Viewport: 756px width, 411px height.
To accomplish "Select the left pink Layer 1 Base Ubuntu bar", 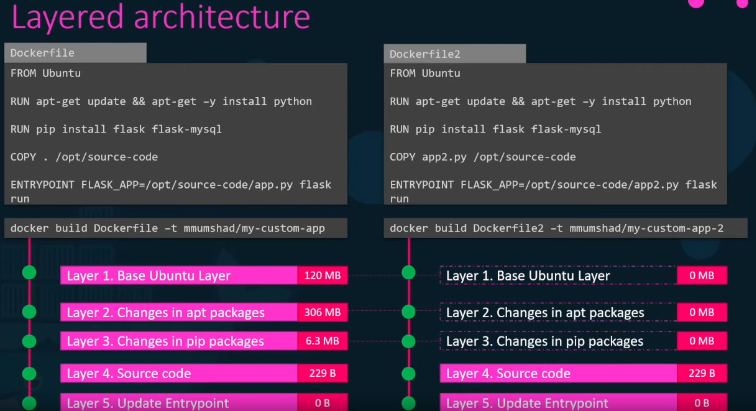I will 178,276.
